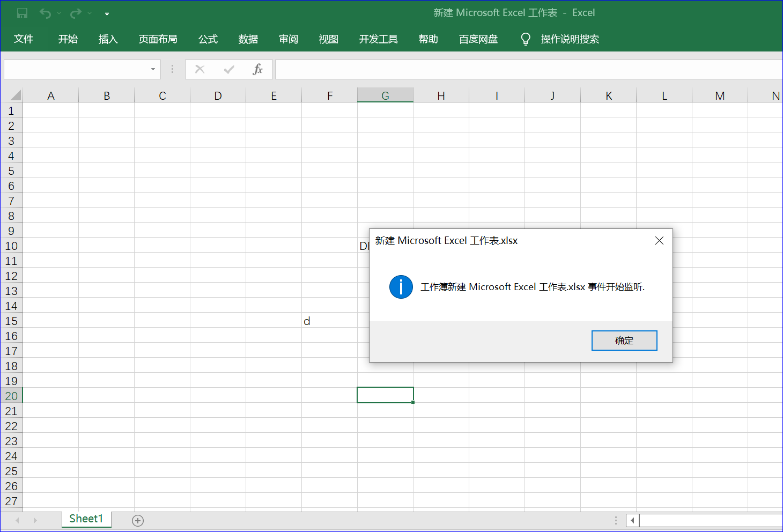Select the 数据 ribbon tab
Screen dimensions: 783x532
(x=248, y=39)
